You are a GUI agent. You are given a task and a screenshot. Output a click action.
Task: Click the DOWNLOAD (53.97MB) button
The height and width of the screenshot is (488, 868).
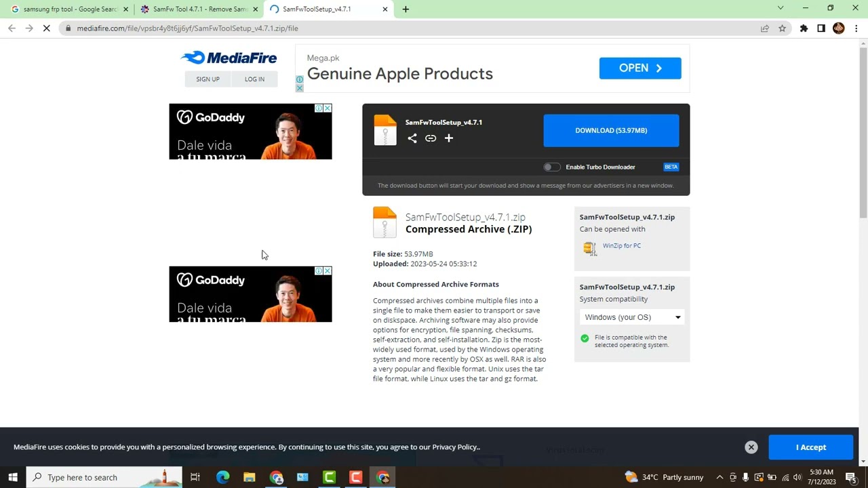coord(611,130)
